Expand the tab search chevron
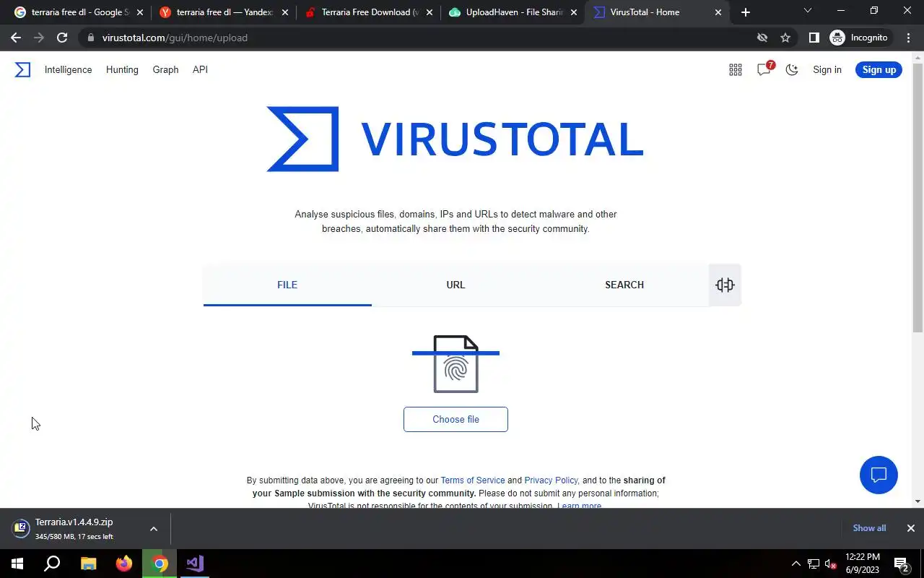924x578 pixels. tap(808, 11)
